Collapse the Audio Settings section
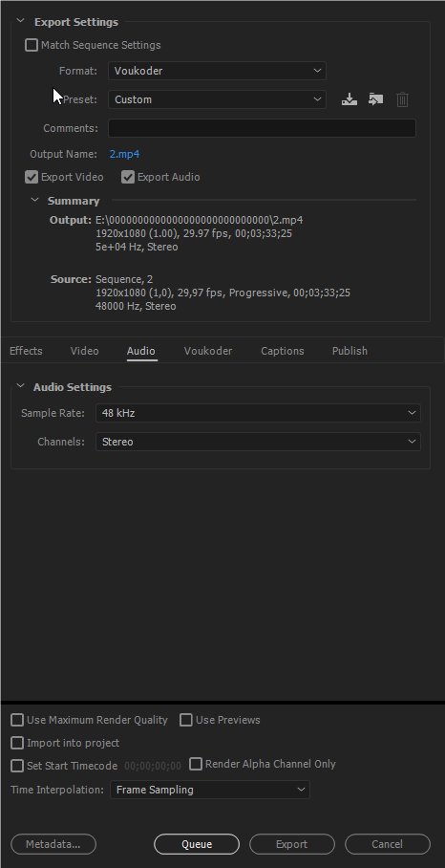This screenshot has height=868, width=445. tap(20, 386)
